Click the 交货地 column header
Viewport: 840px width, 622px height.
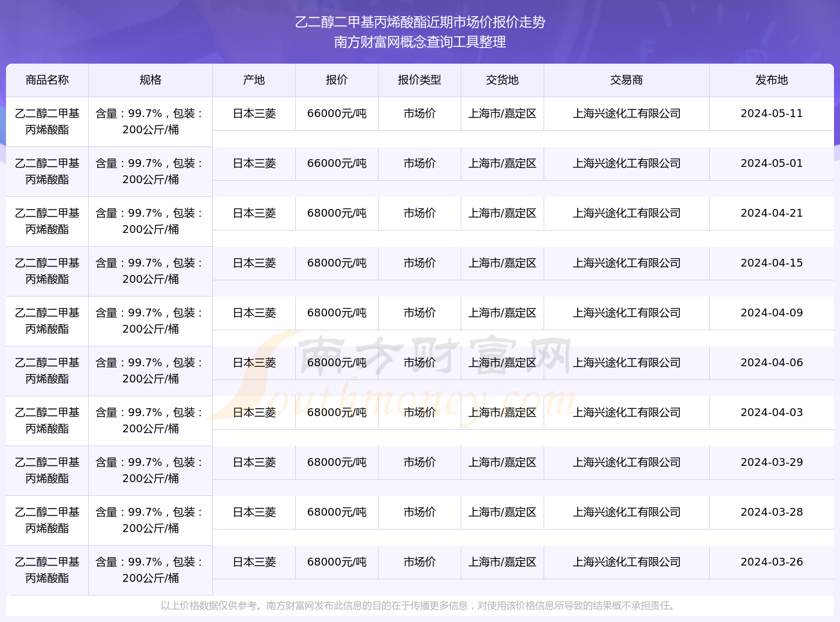pyautogui.click(x=502, y=80)
